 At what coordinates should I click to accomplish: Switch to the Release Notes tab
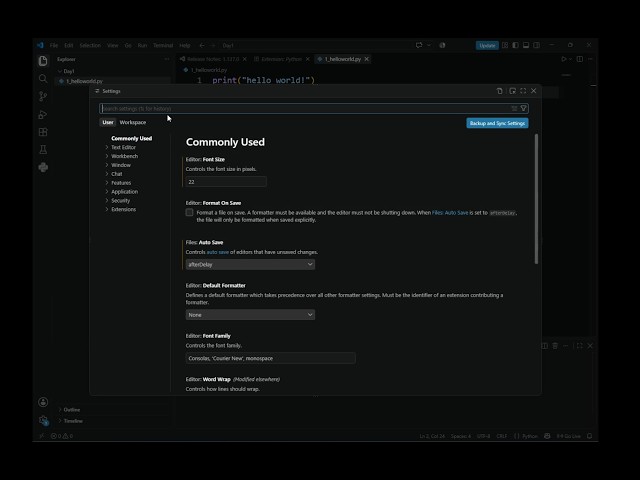pos(213,59)
